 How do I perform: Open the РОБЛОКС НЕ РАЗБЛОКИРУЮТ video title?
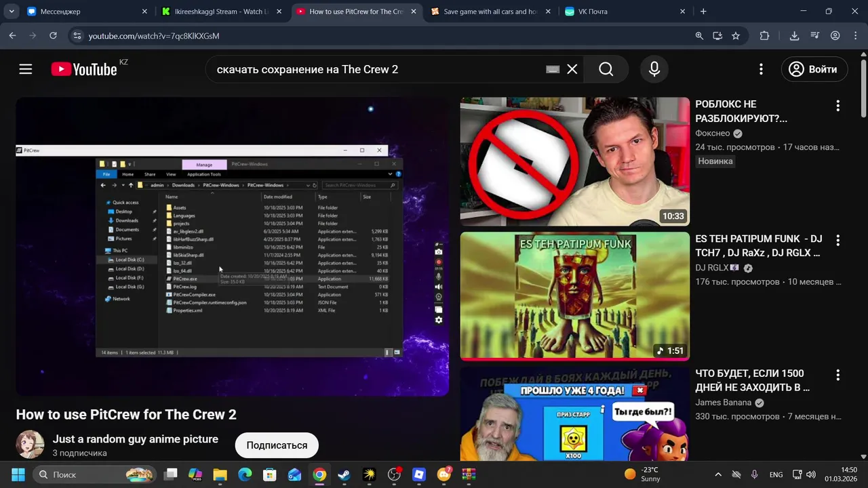click(741, 111)
